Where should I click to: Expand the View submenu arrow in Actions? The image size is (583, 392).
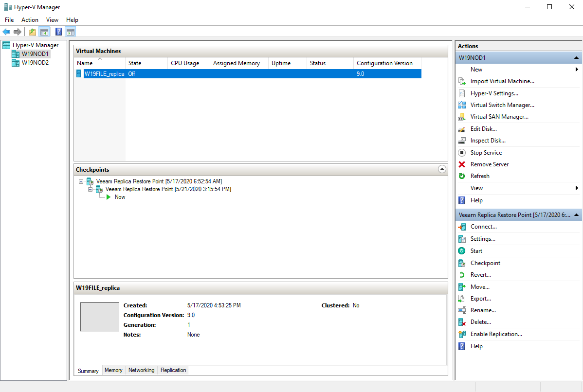[x=577, y=188]
